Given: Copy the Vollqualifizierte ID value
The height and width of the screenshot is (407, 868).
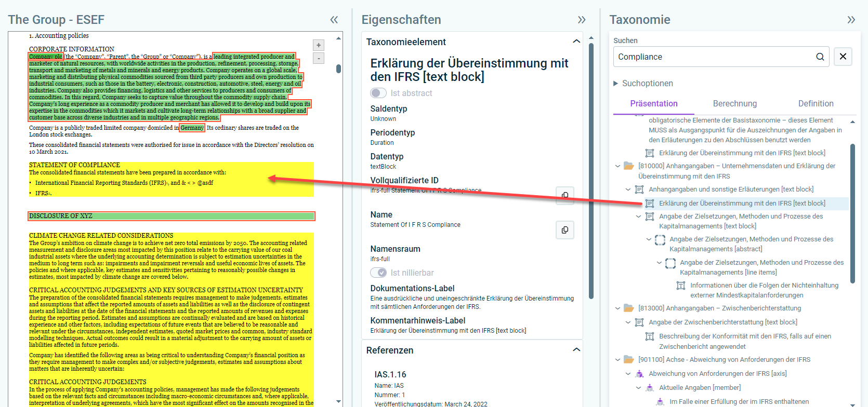Looking at the screenshot, I should click(565, 195).
